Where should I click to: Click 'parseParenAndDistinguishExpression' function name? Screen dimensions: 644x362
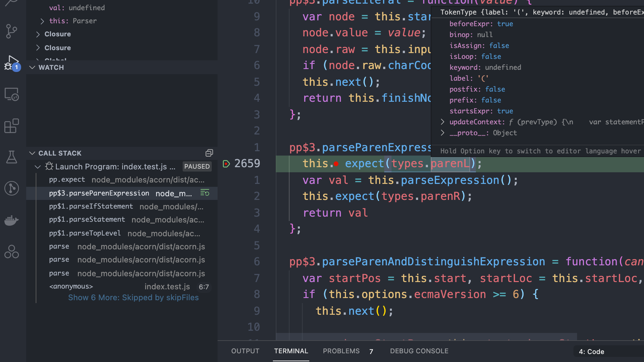tap(434, 262)
